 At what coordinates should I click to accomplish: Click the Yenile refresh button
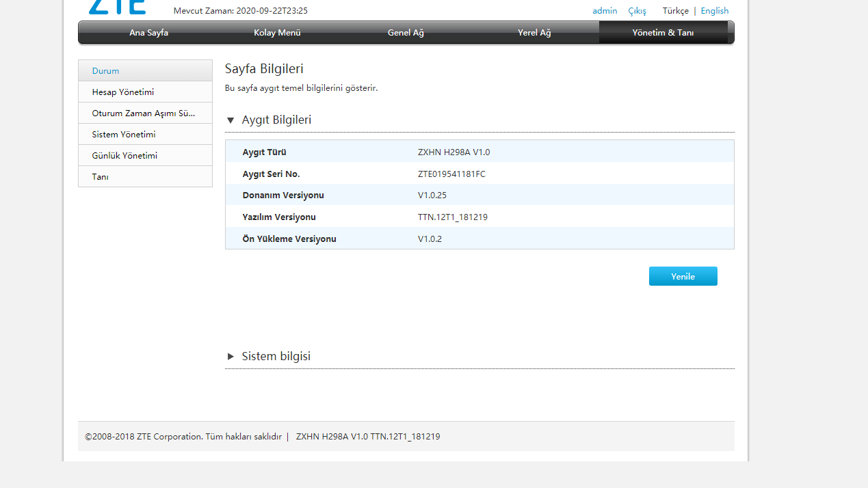pyautogui.click(x=683, y=276)
